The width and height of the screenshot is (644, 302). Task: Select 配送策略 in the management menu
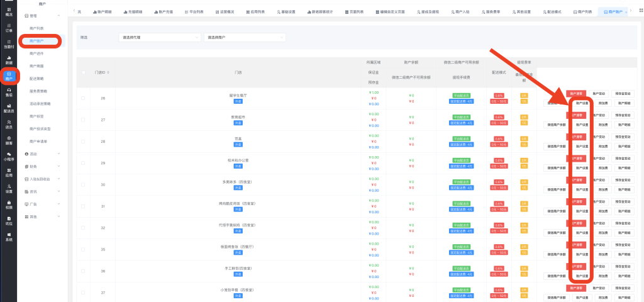tap(36, 79)
